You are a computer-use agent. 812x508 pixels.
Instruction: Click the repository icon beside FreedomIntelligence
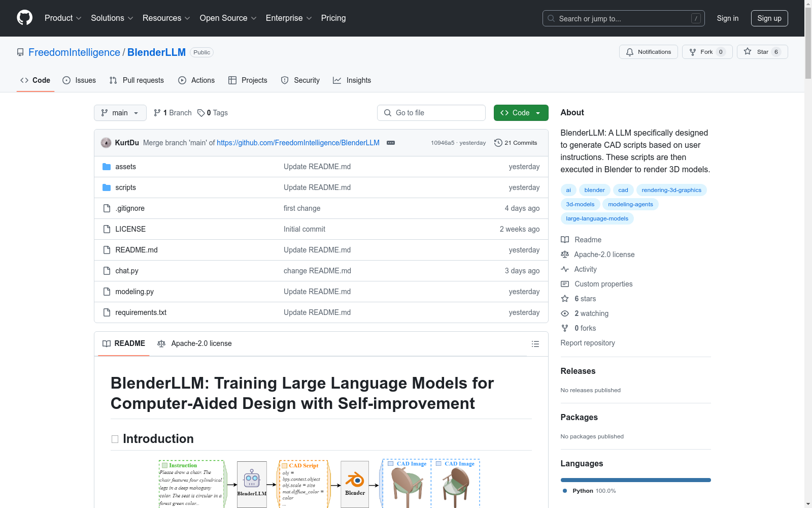20,52
